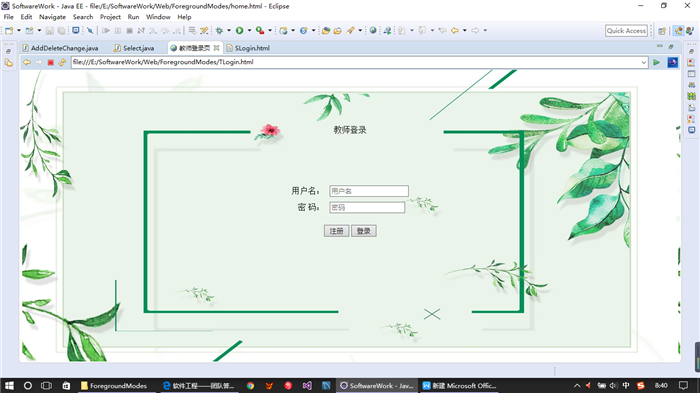Expand the URL history dropdown
Image resolution: width=700 pixels, height=393 pixels.
pos(644,62)
